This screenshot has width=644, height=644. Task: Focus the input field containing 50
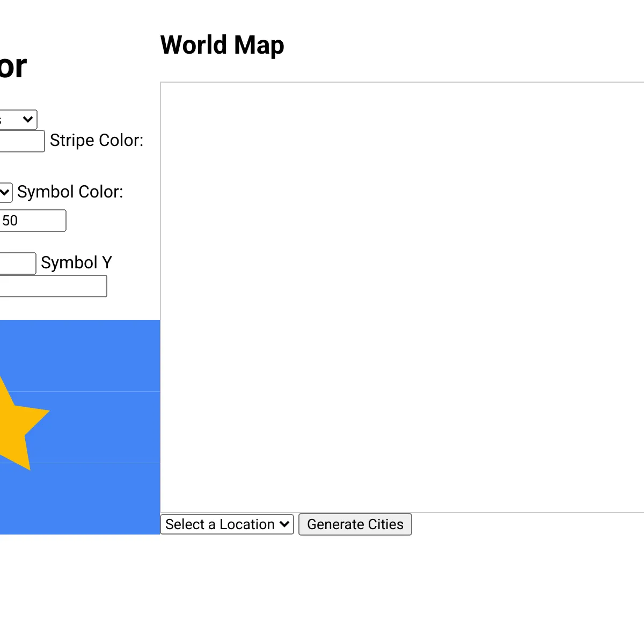33,221
